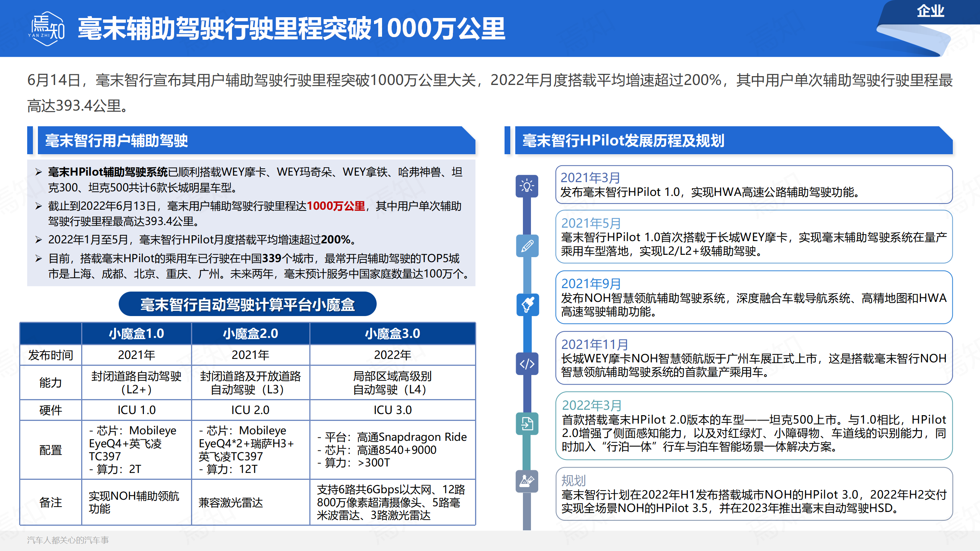
Task: Click footer text 汽车人都关心的汽车事
Action: (68, 540)
